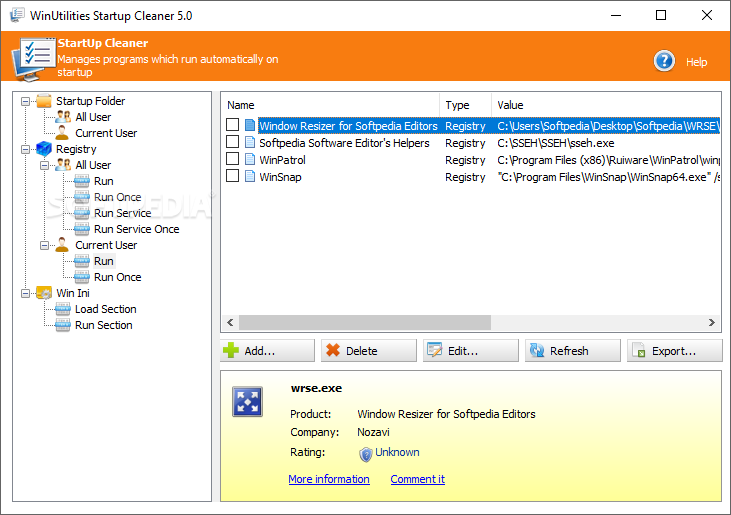Select Softpedia Software Editor's Helpers row
731x515 pixels.
pyautogui.click(x=344, y=143)
